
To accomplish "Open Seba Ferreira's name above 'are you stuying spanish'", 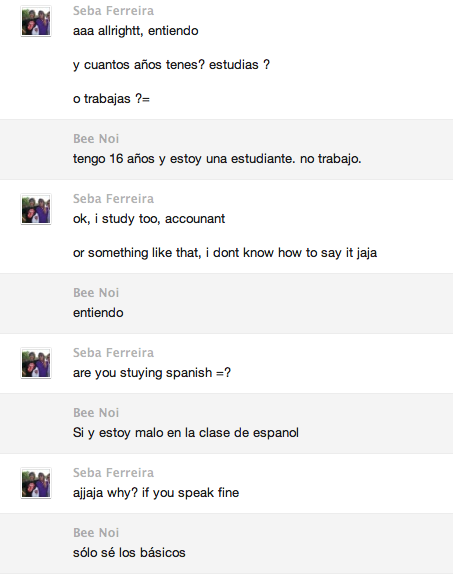I will tap(114, 353).
